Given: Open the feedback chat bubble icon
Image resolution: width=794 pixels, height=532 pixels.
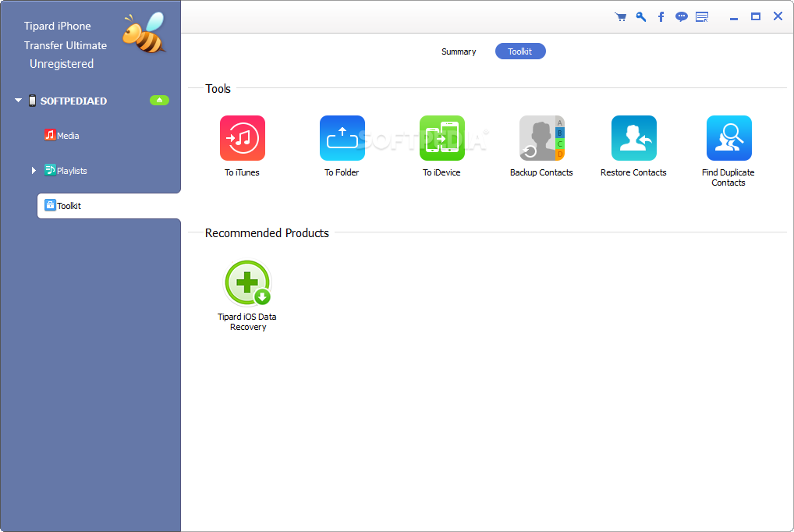Looking at the screenshot, I should 682,16.
